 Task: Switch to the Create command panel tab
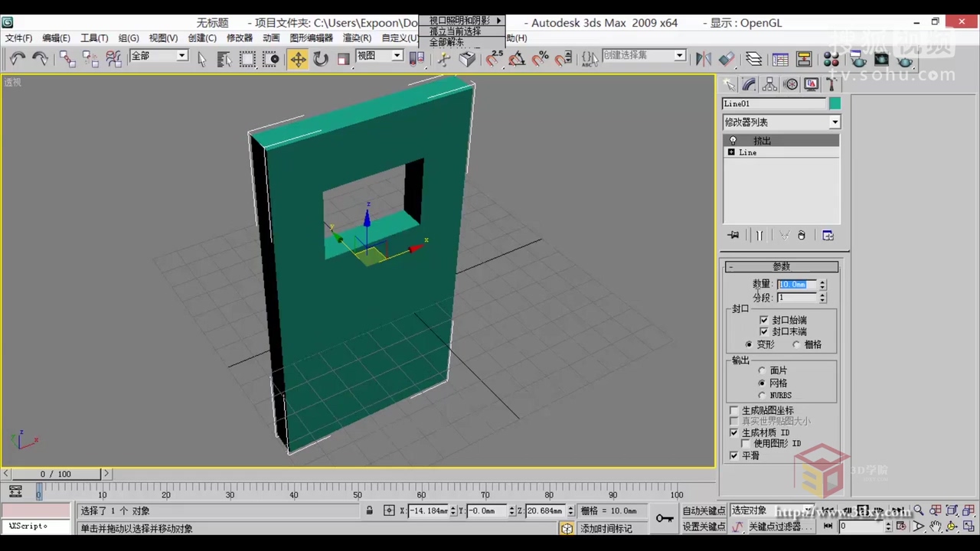tap(728, 84)
